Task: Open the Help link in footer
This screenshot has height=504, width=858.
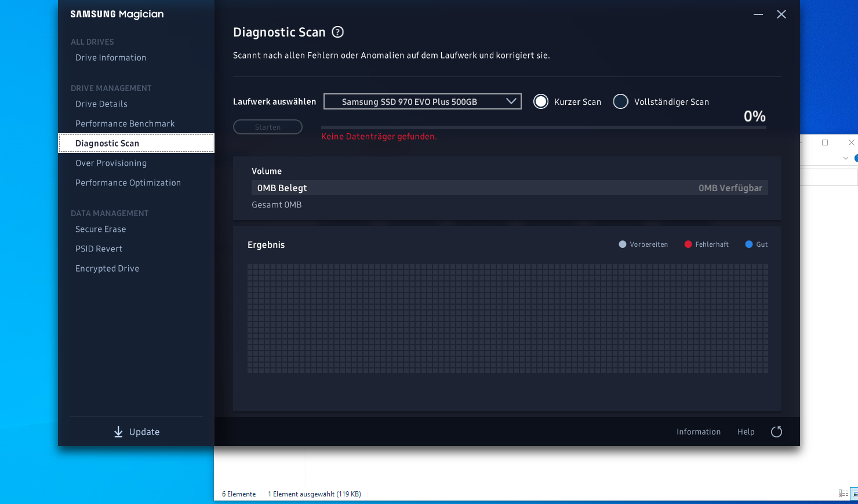Action: point(746,432)
